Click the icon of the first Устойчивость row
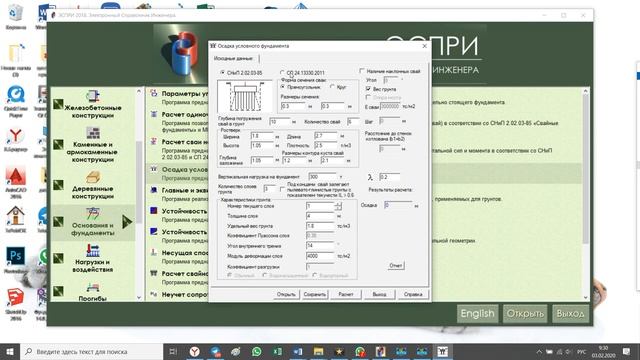Screen dimensions: 640x360 point(154,211)
